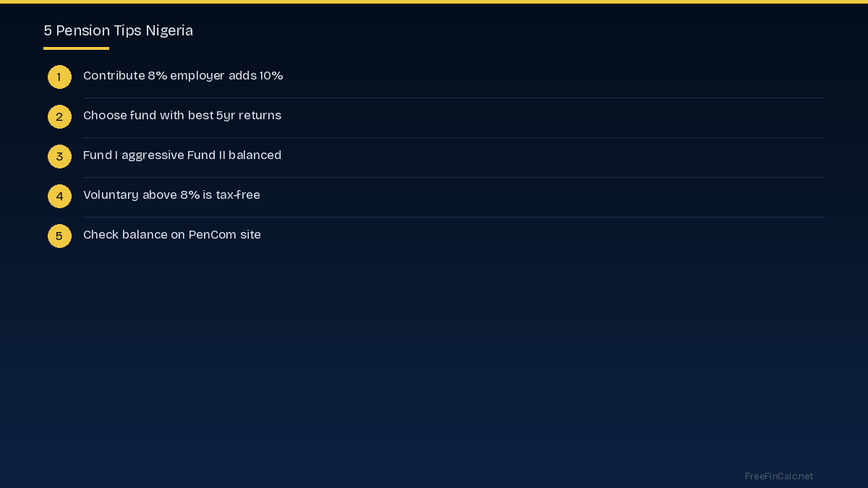868x488 pixels.
Task: Click 'Fund I aggressive Fund II balanced'
Action: click(182, 155)
